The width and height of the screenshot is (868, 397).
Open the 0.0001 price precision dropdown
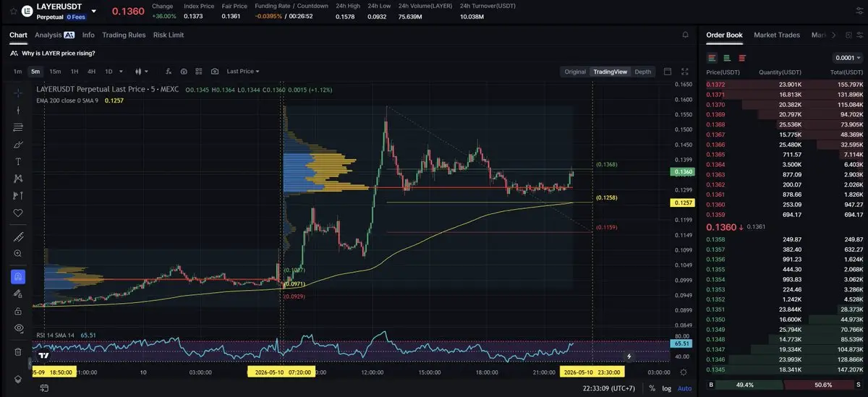tap(848, 58)
